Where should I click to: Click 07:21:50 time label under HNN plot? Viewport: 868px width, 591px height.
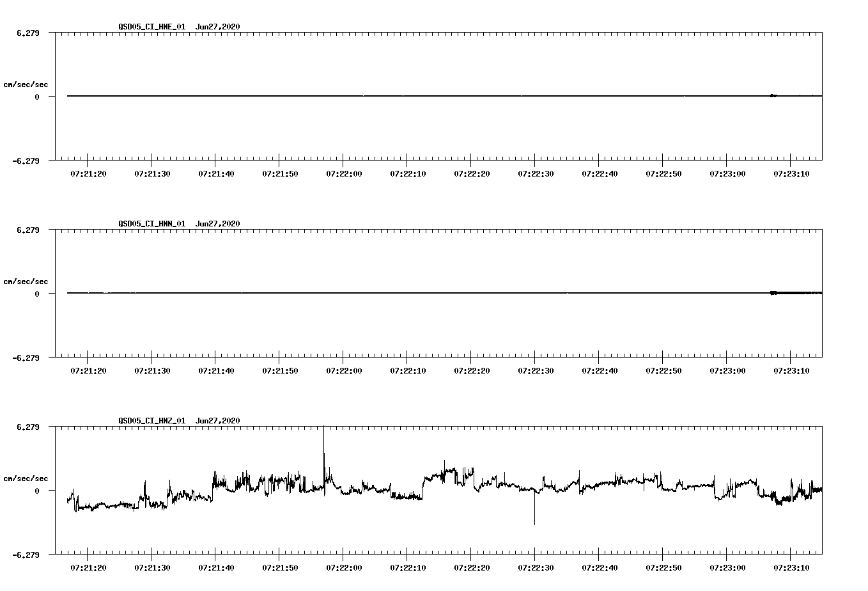(280, 370)
